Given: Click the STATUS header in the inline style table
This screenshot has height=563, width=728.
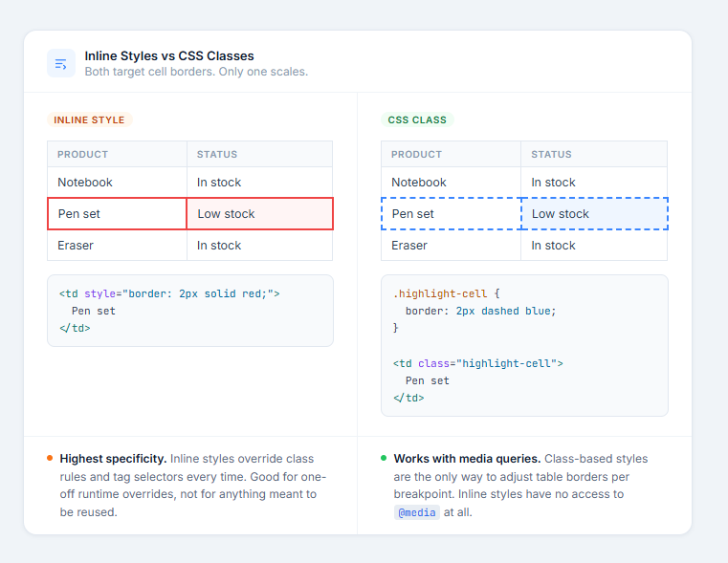Looking at the screenshot, I should [259, 155].
